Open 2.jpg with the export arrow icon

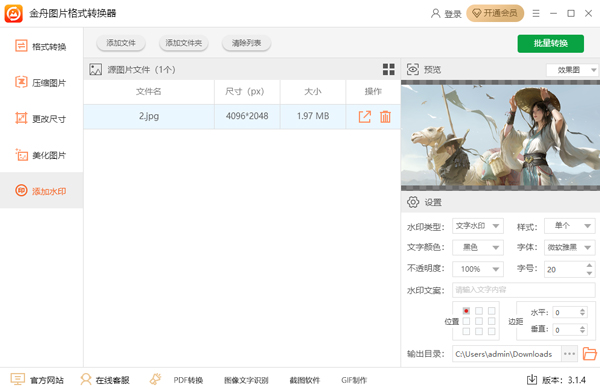[x=365, y=116]
